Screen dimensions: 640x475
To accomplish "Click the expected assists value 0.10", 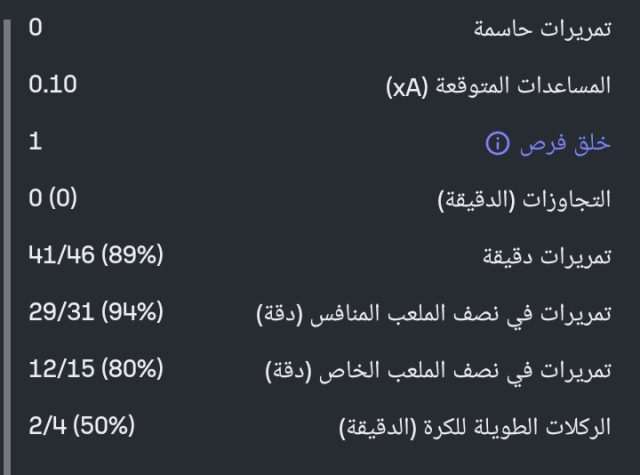I will pyautogui.click(x=53, y=84).
